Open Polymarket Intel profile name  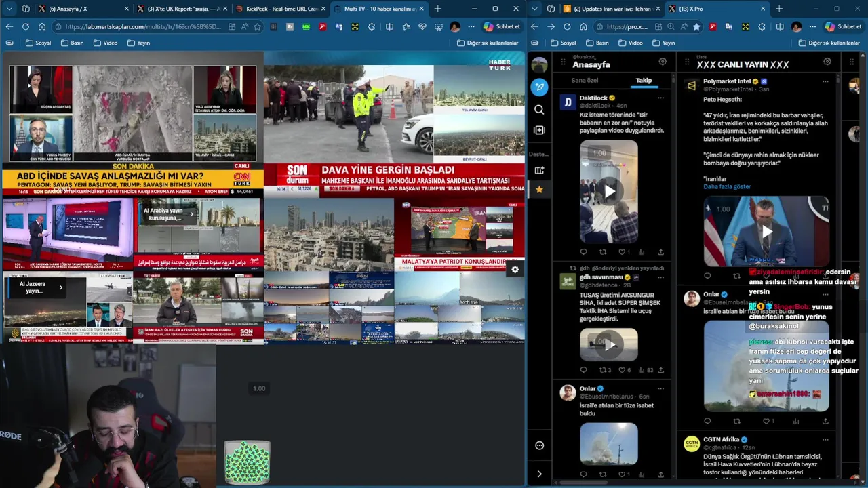[727, 81]
